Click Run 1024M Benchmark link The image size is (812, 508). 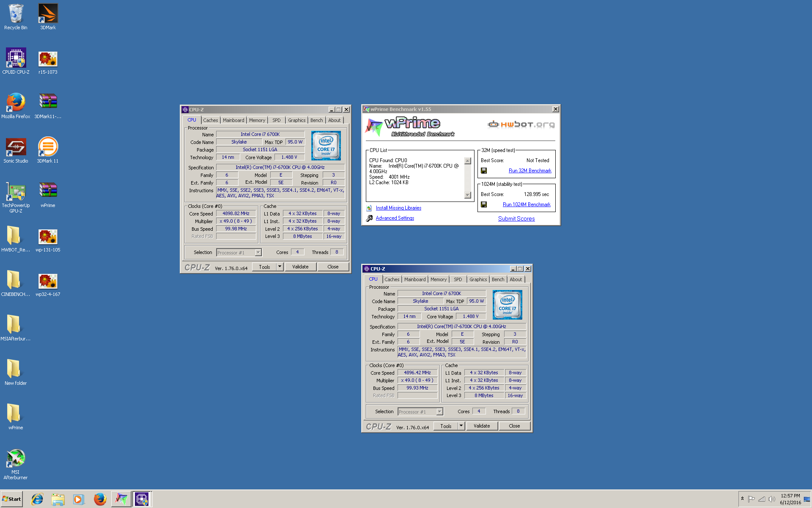pyautogui.click(x=527, y=204)
